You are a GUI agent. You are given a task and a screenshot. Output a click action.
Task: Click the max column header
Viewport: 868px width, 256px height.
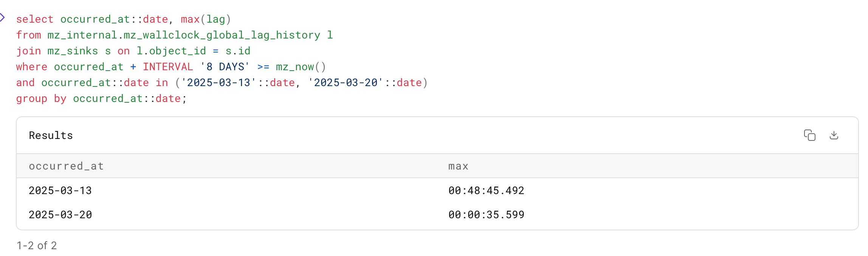click(x=458, y=166)
